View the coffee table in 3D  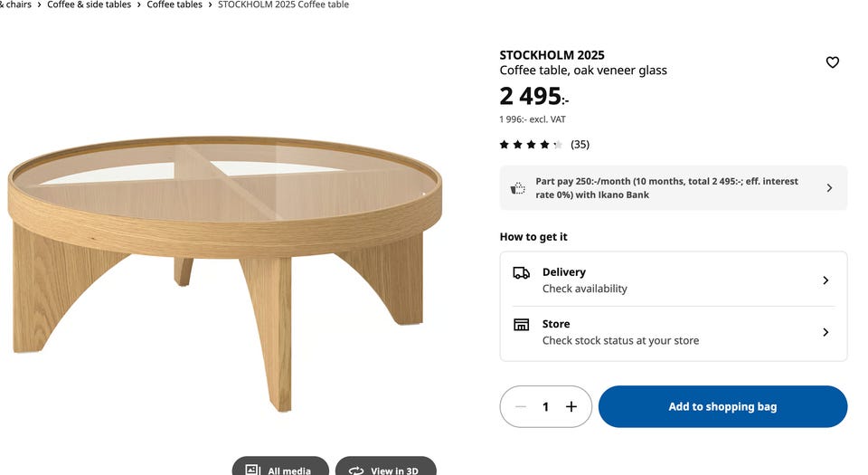[386, 469]
